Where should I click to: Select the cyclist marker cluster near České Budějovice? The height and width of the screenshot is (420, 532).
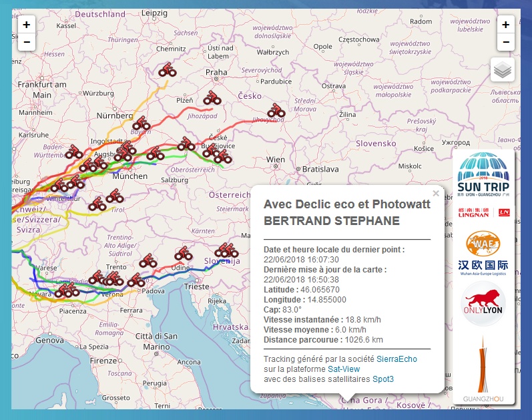coord(217,154)
